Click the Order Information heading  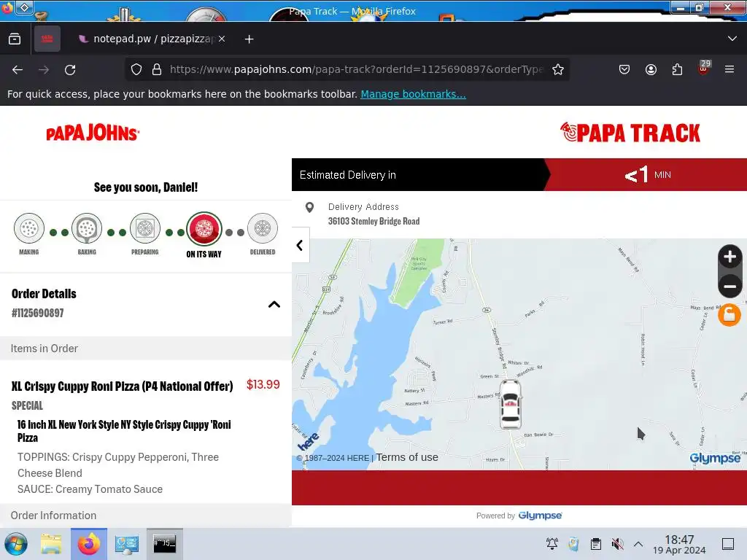click(53, 516)
